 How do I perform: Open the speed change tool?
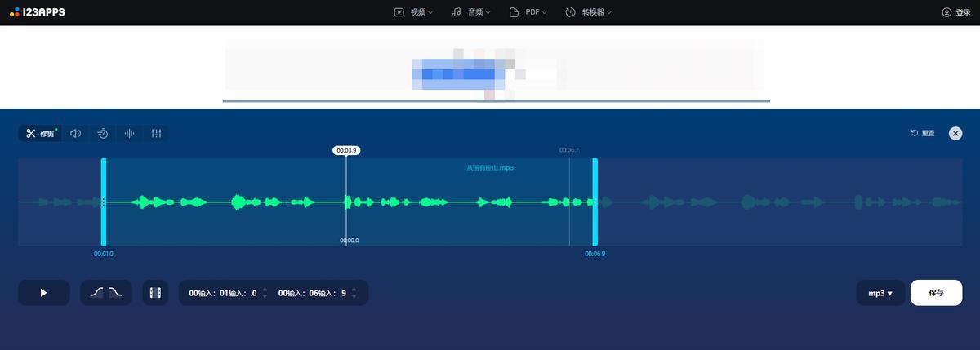point(103,133)
